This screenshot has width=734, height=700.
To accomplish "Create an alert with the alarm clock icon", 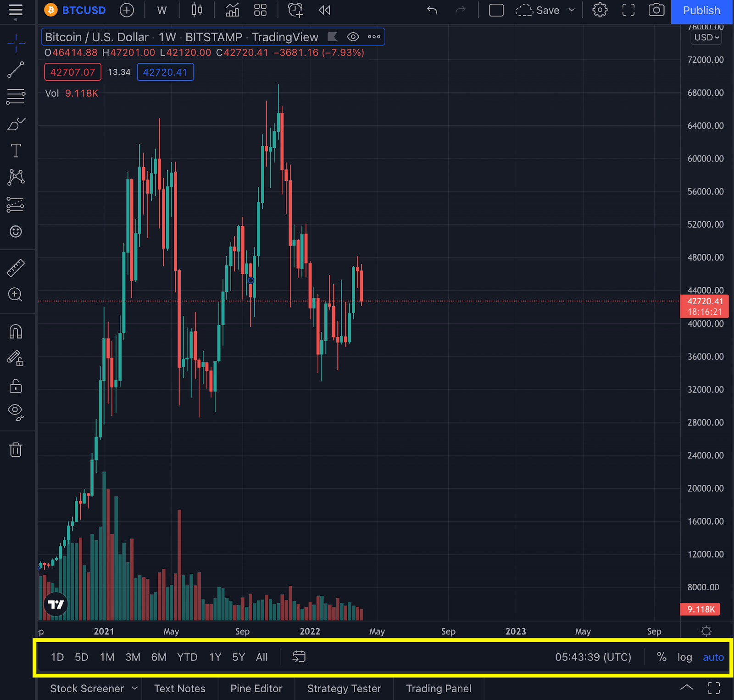I will coord(295,10).
